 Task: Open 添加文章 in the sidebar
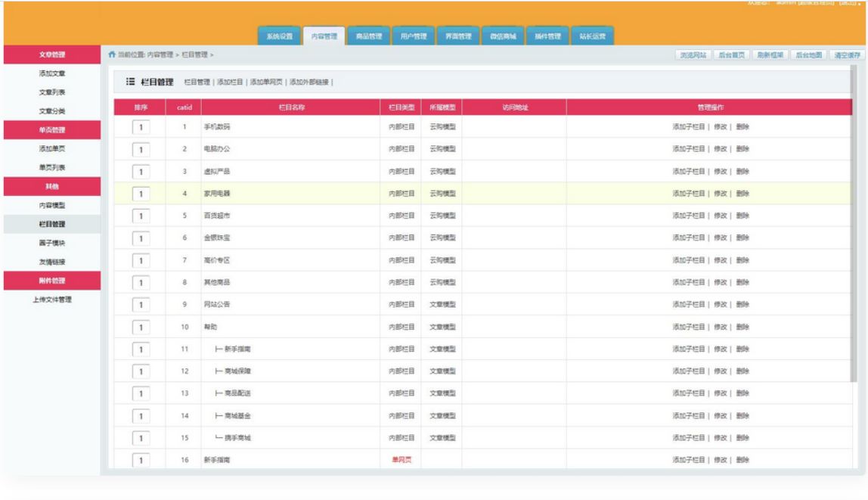(52, 73)
